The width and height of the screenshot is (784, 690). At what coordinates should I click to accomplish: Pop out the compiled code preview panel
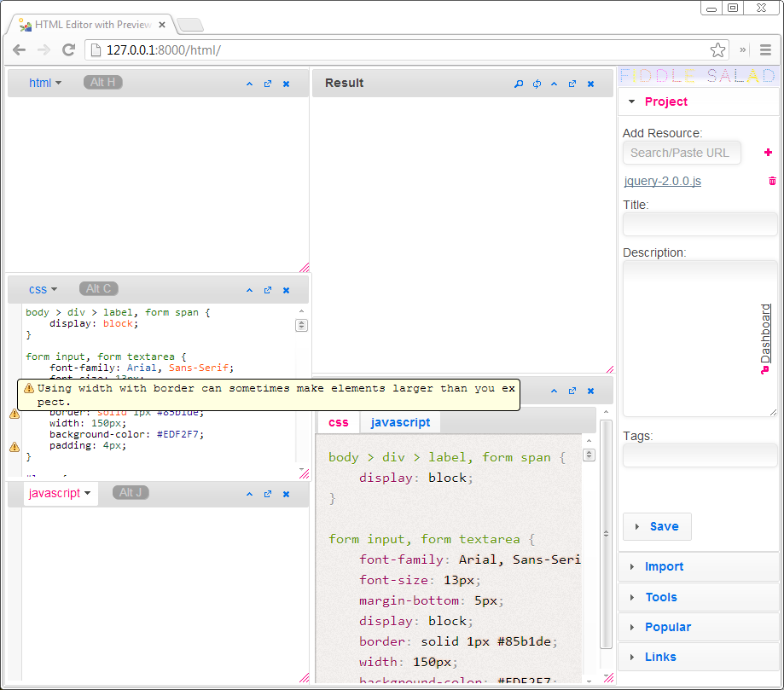point(572,391)
